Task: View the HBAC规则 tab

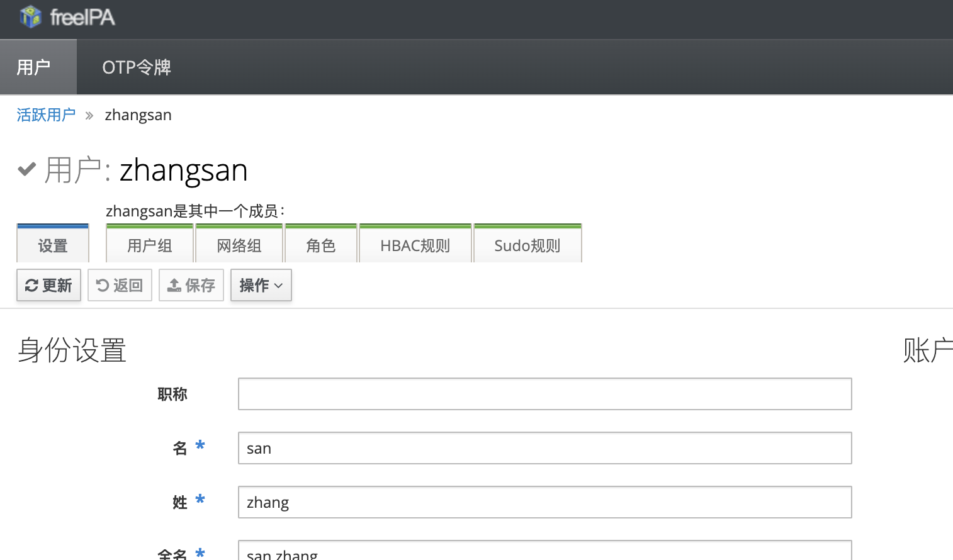Action: (x=415, y=245)
